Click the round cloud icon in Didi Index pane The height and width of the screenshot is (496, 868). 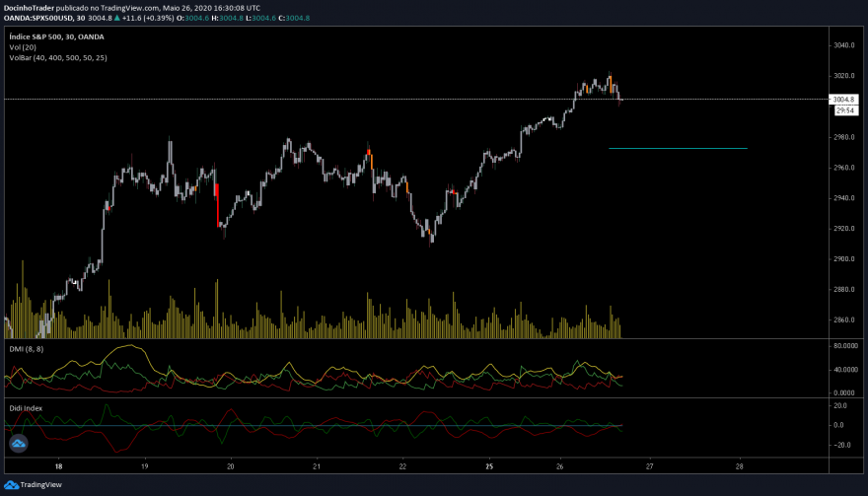[19, 444]
